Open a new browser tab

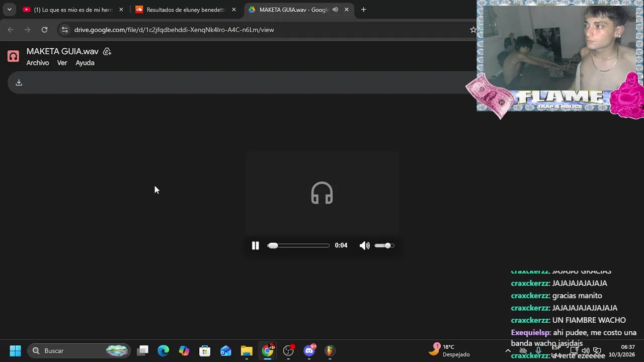pyautogui.click(x=363, y=10)
